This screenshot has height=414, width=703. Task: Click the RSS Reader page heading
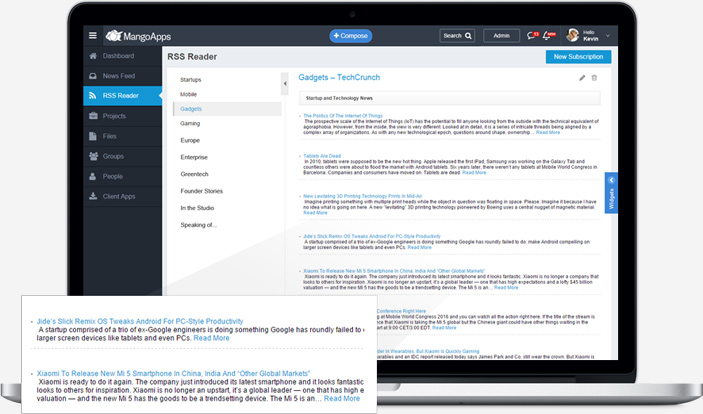(192, 57)
